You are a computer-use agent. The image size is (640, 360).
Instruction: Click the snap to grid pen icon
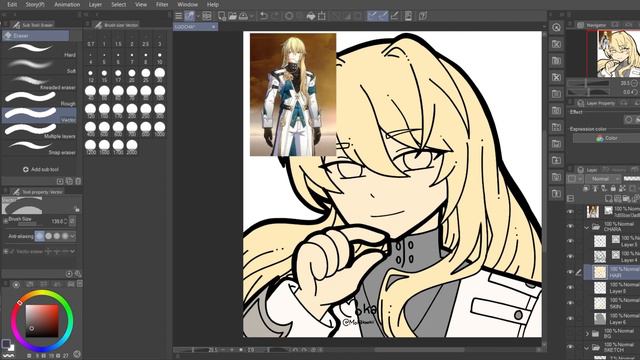coord(394,16)
